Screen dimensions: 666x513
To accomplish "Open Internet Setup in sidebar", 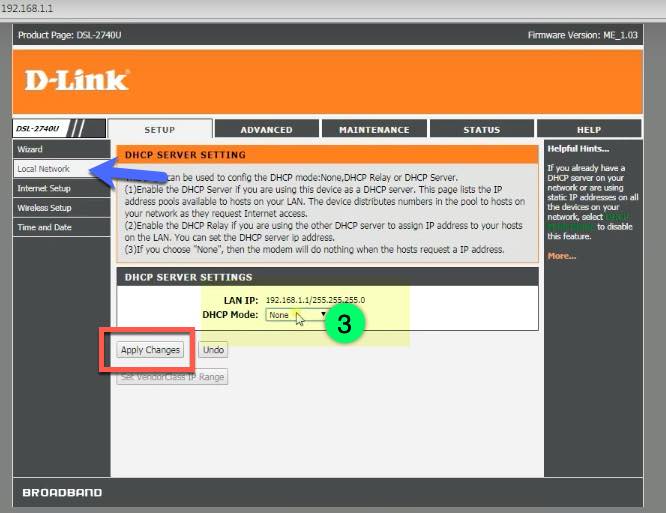I will [62, 188].
